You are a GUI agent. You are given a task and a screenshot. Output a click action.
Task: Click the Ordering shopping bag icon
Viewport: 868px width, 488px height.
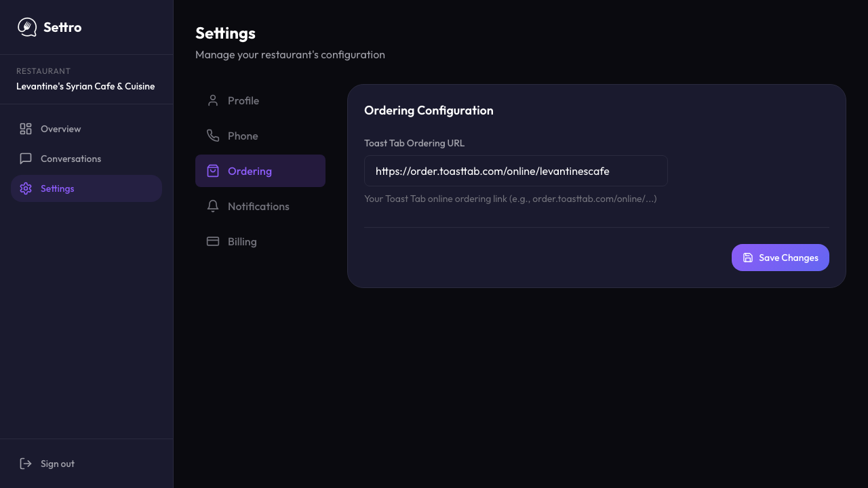pos(213,171)
